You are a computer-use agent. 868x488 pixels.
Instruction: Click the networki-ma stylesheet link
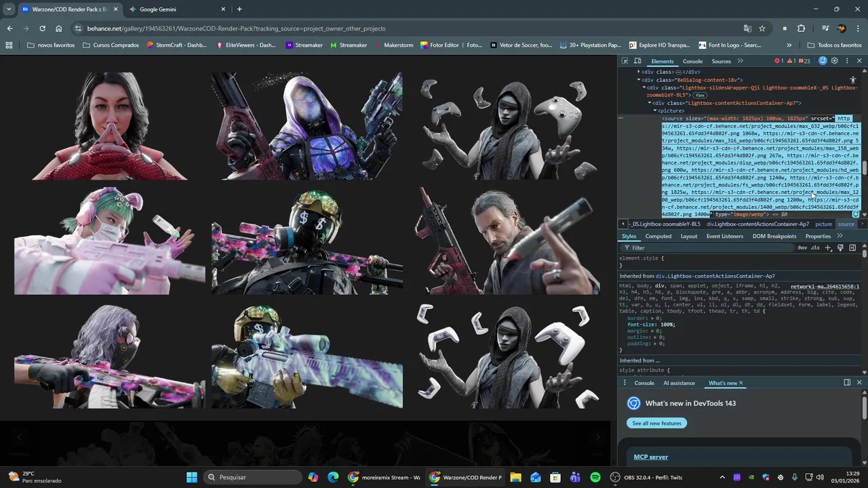[x=825, y=287]
